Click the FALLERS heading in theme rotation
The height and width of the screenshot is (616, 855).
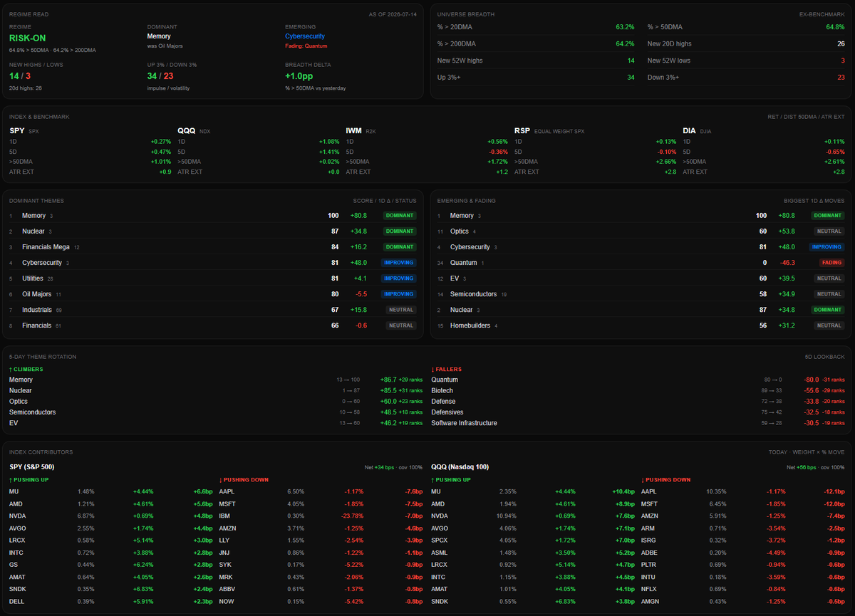[447, 370]
